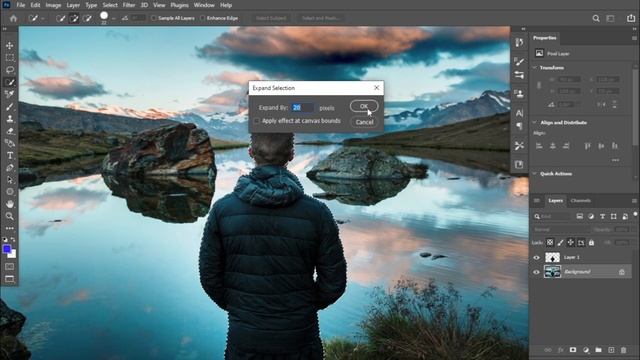640x360 pixels.
Task: Choose Subtract from Selection mode icon
Action: pyautogui.click(x=87, y=18)
